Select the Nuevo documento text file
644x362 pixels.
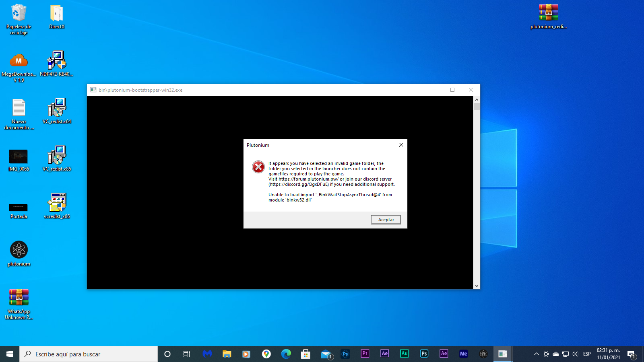[x=19, y=114]
